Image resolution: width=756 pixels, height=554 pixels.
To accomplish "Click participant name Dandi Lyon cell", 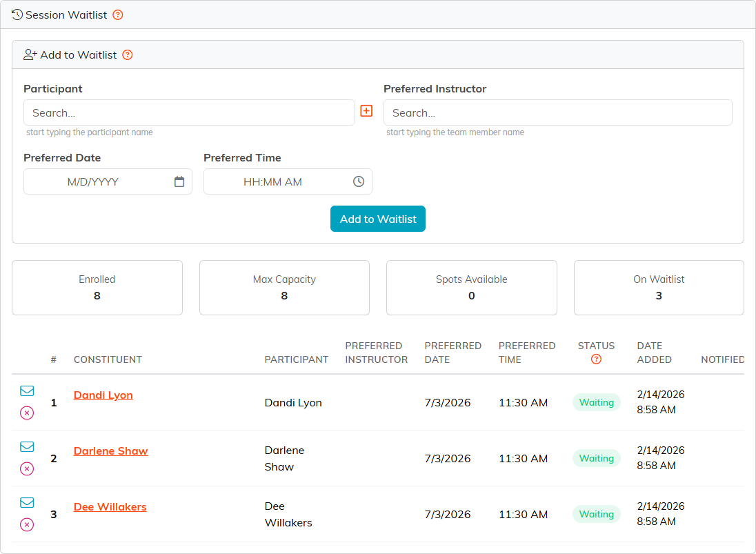I will (x=293, y=403).
